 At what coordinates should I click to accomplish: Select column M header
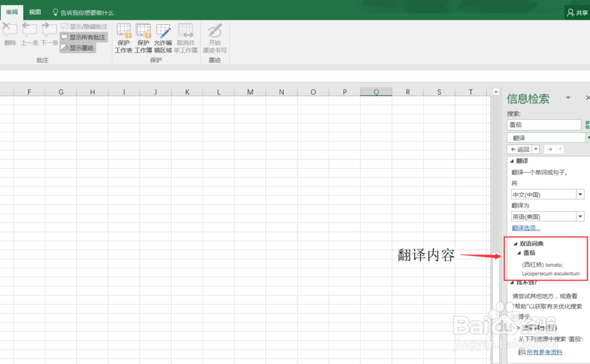point(250,92)
